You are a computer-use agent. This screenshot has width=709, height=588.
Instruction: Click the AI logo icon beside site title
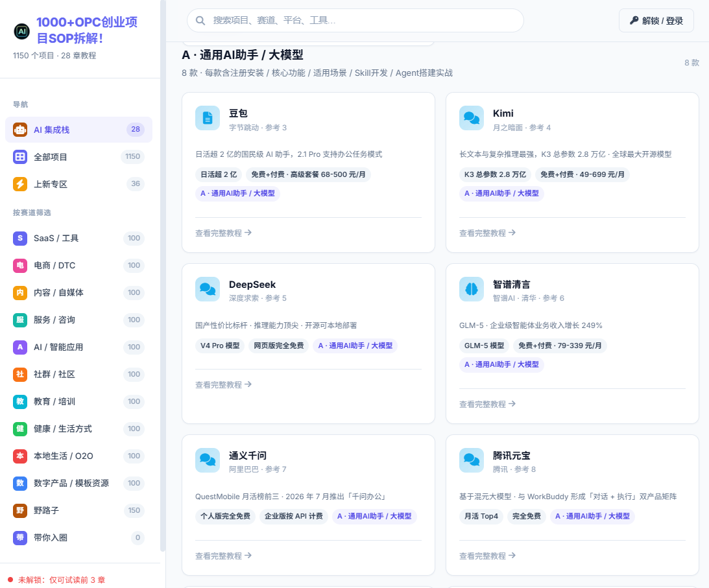[21, 31]
